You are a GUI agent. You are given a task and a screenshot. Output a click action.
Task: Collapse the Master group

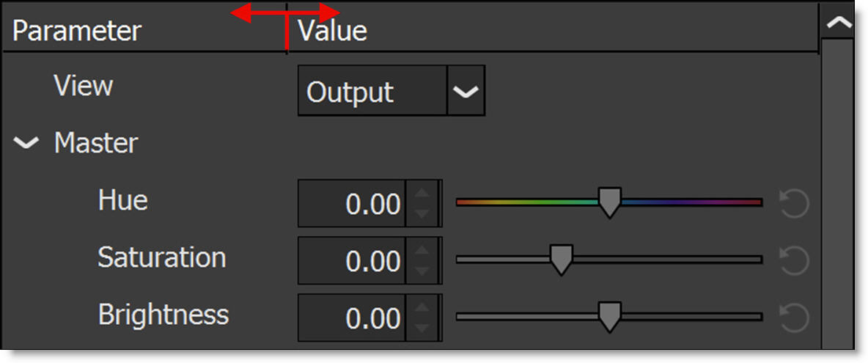27,144
